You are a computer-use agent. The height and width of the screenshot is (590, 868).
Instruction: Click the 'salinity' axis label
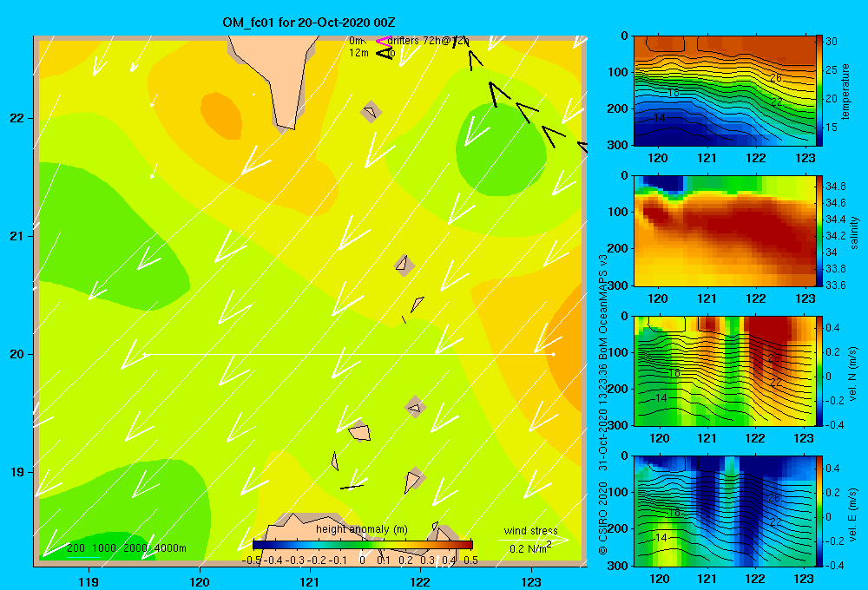click(x=855, y=233)
